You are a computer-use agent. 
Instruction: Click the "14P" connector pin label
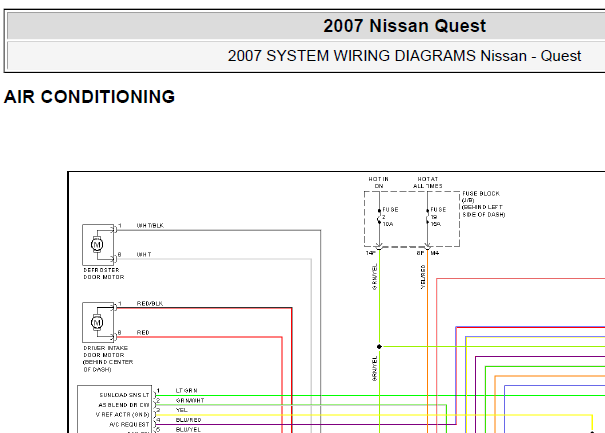tap(370, 253)
